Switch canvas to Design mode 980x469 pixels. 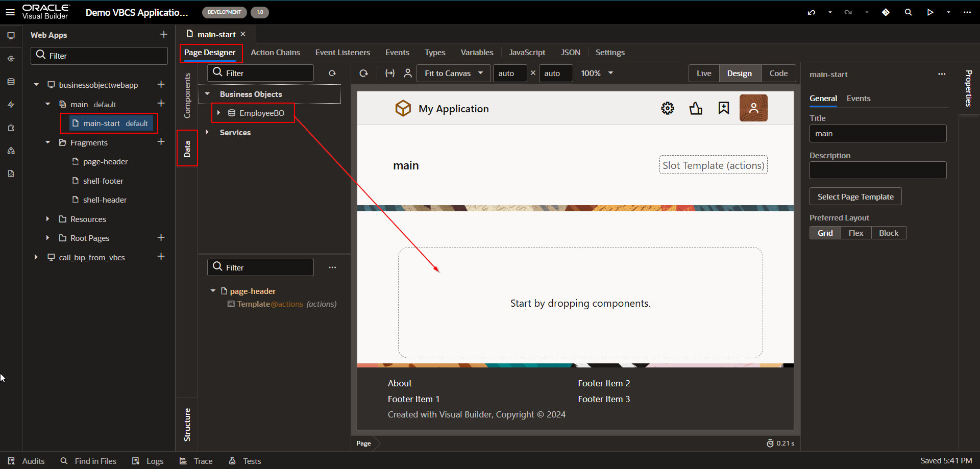(740, 73)
